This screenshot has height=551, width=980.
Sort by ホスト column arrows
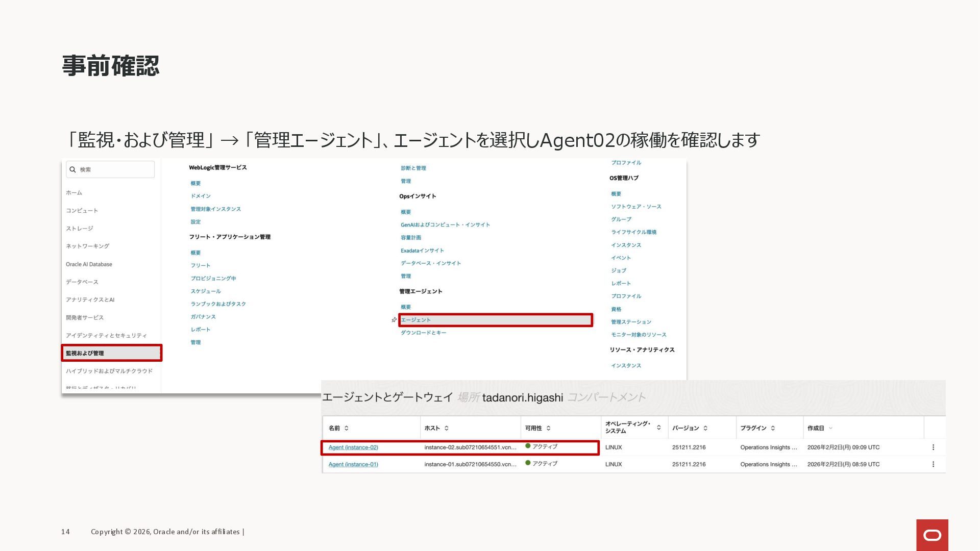[x=447, y=428]
